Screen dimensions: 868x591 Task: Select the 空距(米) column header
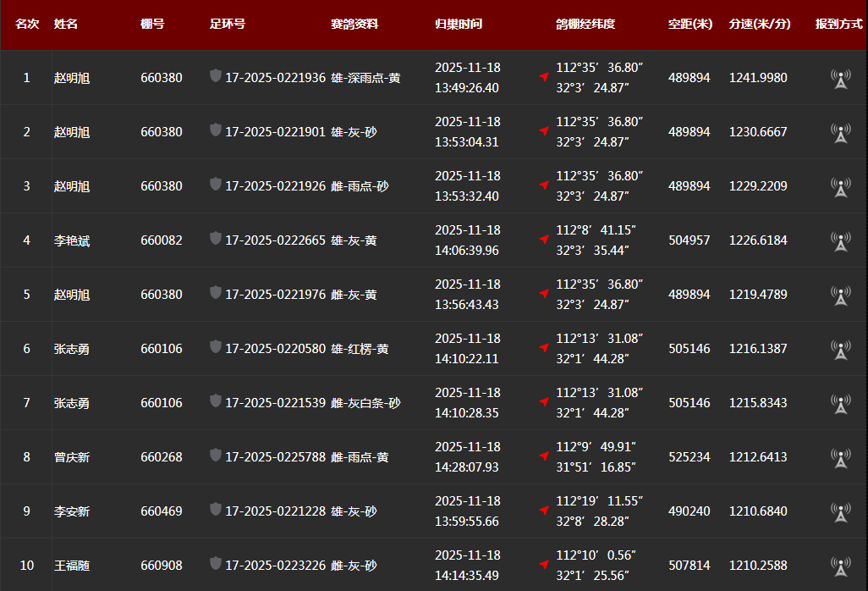click(690, 24)
